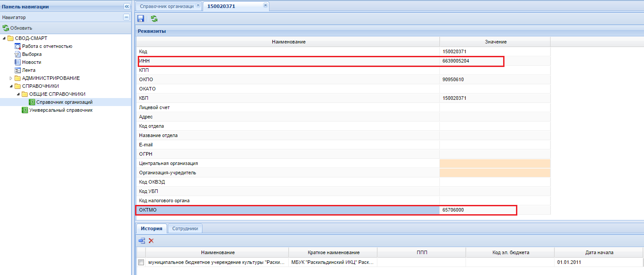Image resolution: width=644 pixels, height=275 pixels.
Task: Open the Справочник организаций tab
Action: click(x=167, y=6)
